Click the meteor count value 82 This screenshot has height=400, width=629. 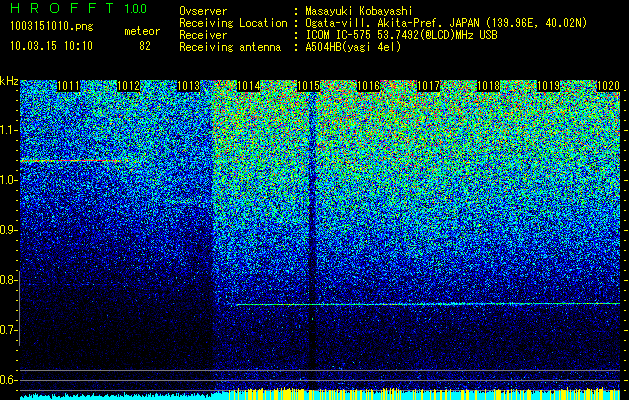(145, 46)
